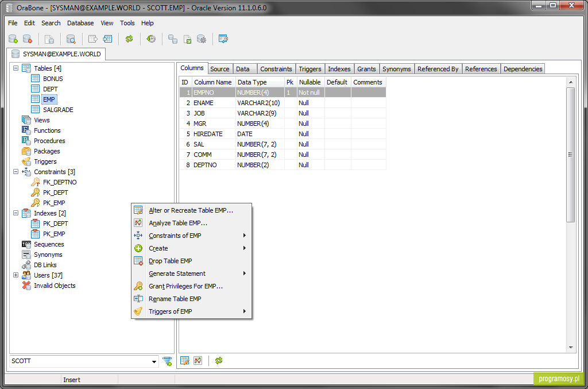Click the Functions node icon in tree
The width and height of the screenshot is (588, 389).
pos(26,130)
